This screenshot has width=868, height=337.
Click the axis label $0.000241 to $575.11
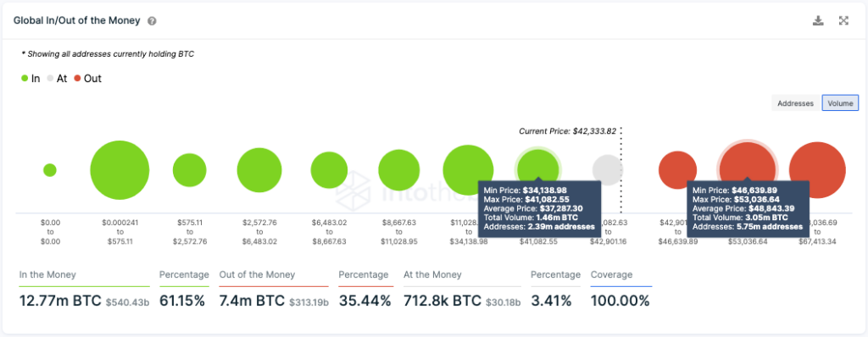coord(120,232)
